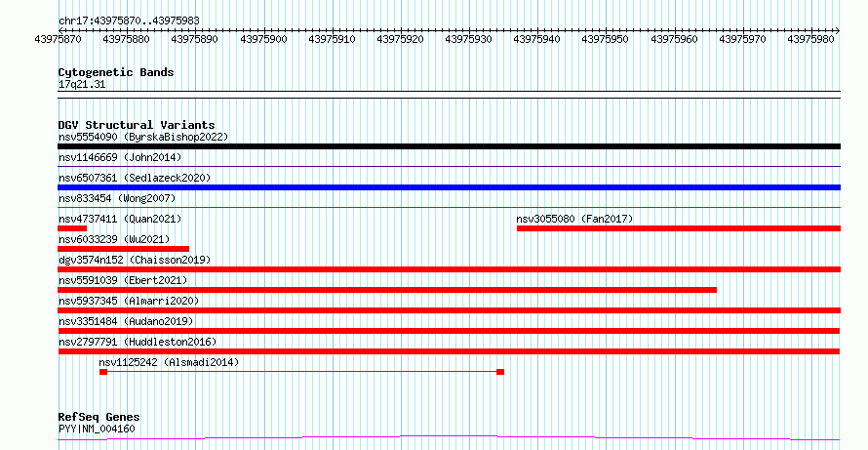Click the nsv3055080 (Fan2017) label
Image resolution: width=868 pixels, height=450 pixels.
coord(574,219)
